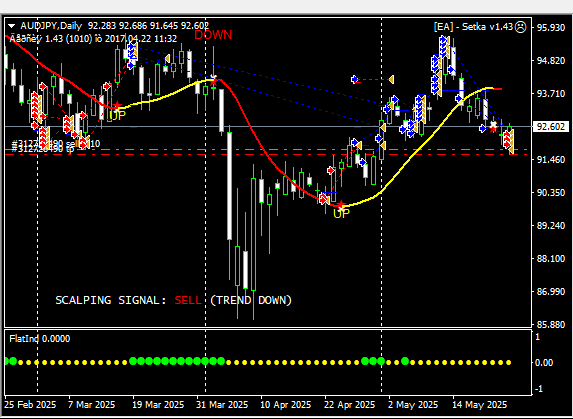Screen dimensions: 573x419
Task: Click the 93.710 price axis label
Action: point(551,94)
